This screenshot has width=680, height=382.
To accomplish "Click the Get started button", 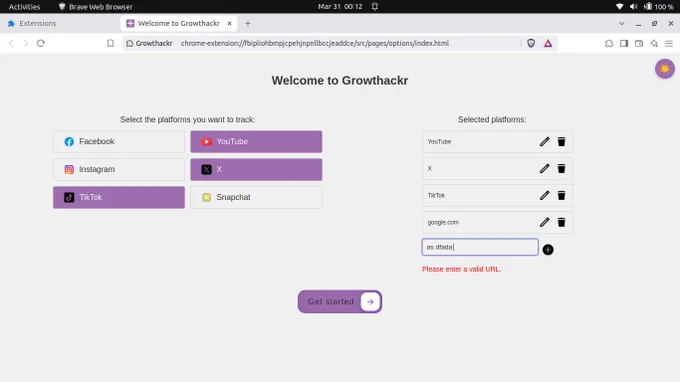I will click(x=340, y=302).
